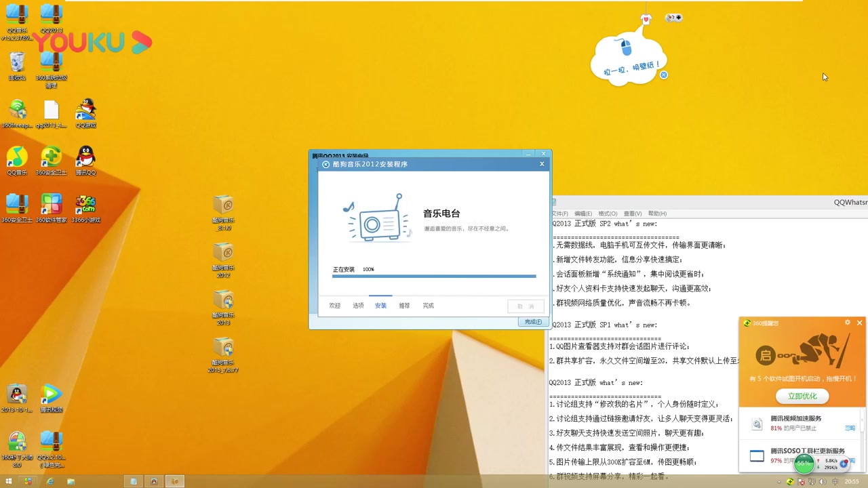Screen dimensions: 868x488
Task: Open the 酷狗音乐 2012 installer package
Action: pos(224,260)
